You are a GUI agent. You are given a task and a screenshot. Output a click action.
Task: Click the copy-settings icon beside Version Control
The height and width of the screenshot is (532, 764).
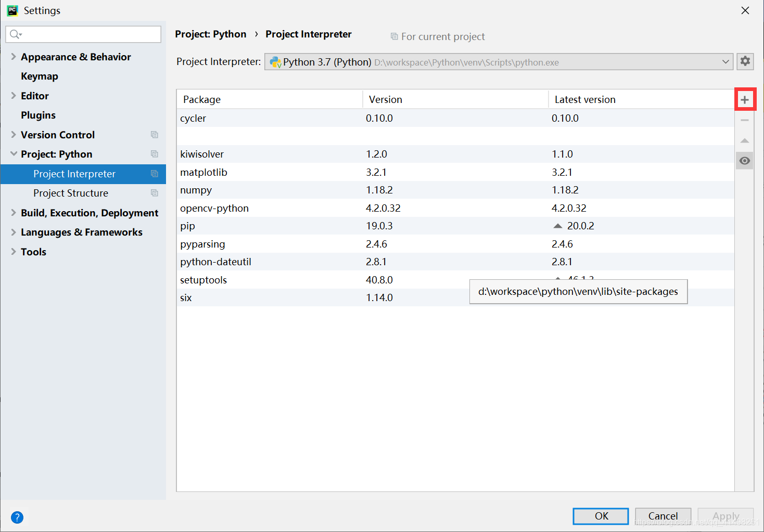155,135
